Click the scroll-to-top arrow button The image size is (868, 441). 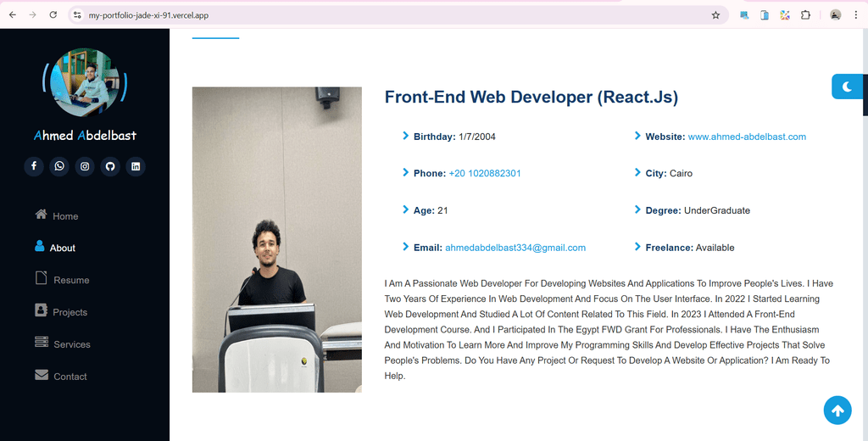tap(837, 410)
